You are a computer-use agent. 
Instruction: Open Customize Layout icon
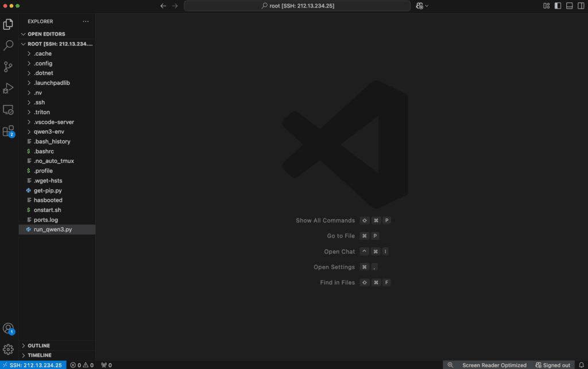point(547,6)
